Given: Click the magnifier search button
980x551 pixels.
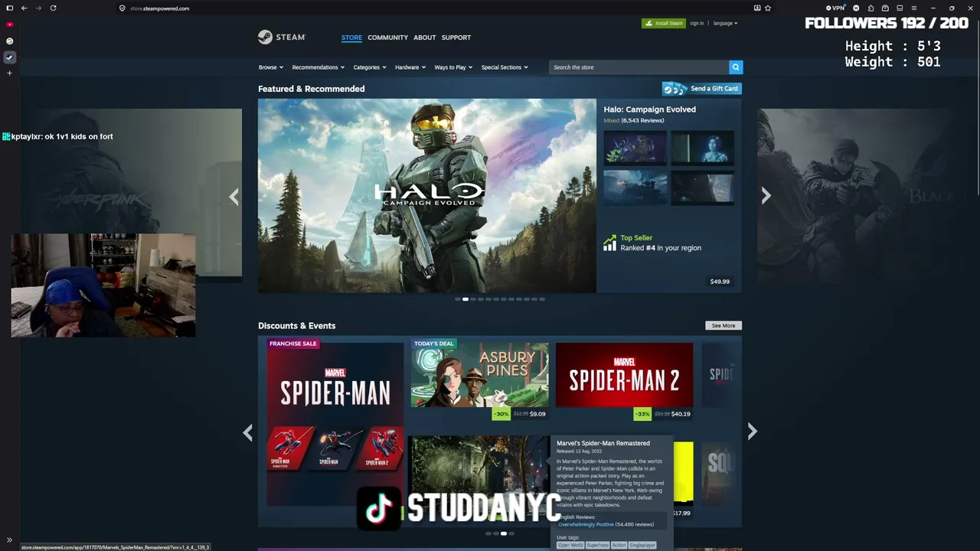Looking at the screenshot, I should point(736,67).
